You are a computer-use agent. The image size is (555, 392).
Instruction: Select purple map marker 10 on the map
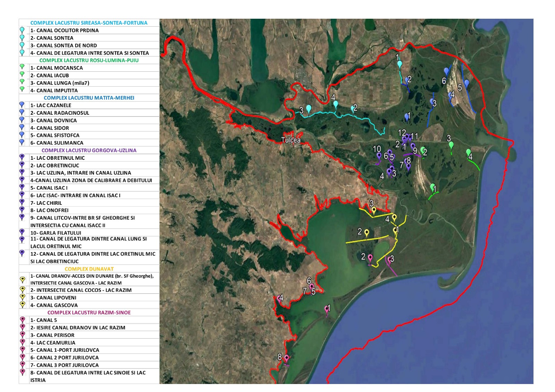point(379,156)
